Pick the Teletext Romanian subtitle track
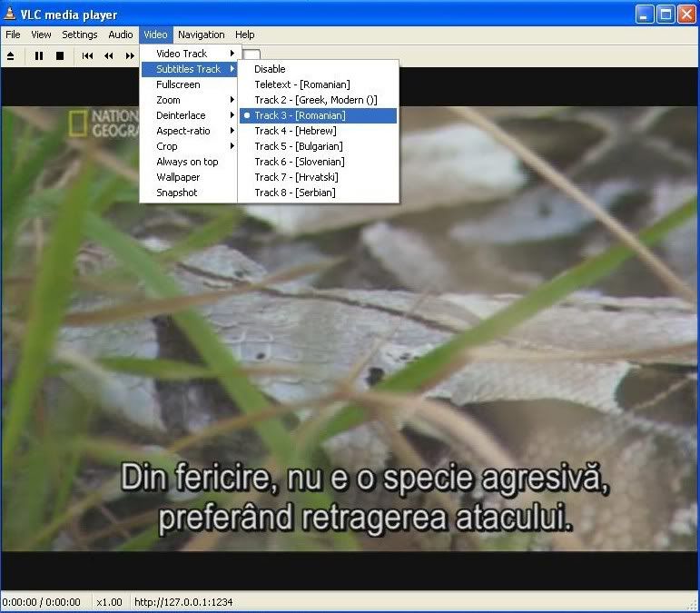The height and width of the screenshot is (613, 700). [x=301, y=84]
